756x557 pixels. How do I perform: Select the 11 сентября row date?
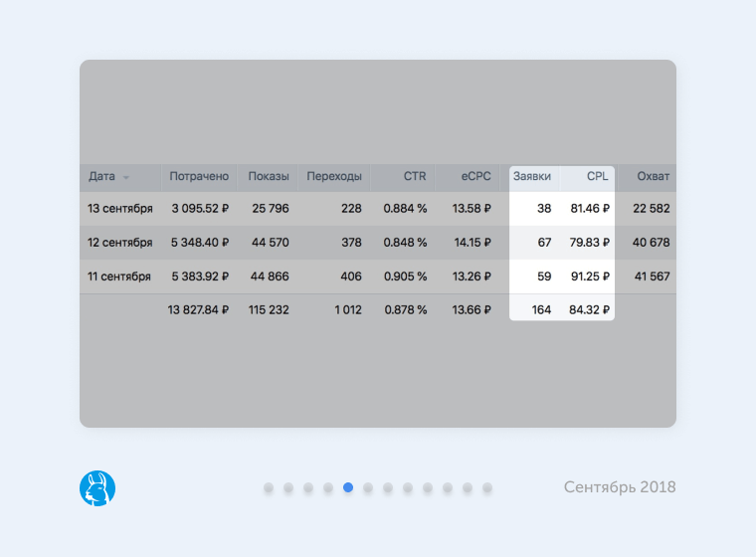120,277
